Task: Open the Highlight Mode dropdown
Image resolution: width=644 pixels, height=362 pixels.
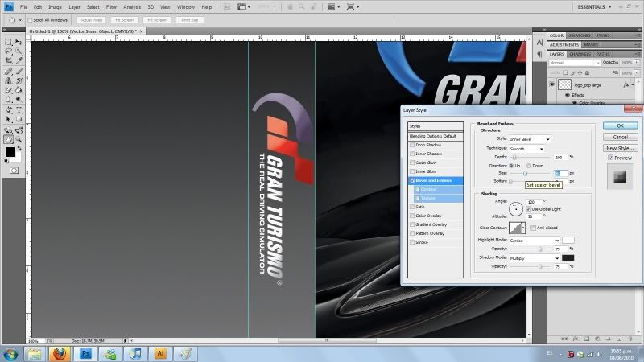Action: tap(535, 241)
